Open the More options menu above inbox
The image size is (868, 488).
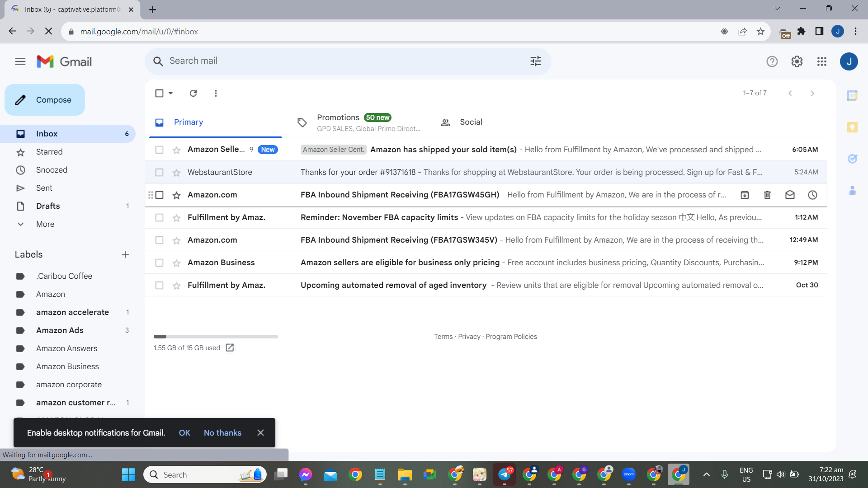pos(216,93)
